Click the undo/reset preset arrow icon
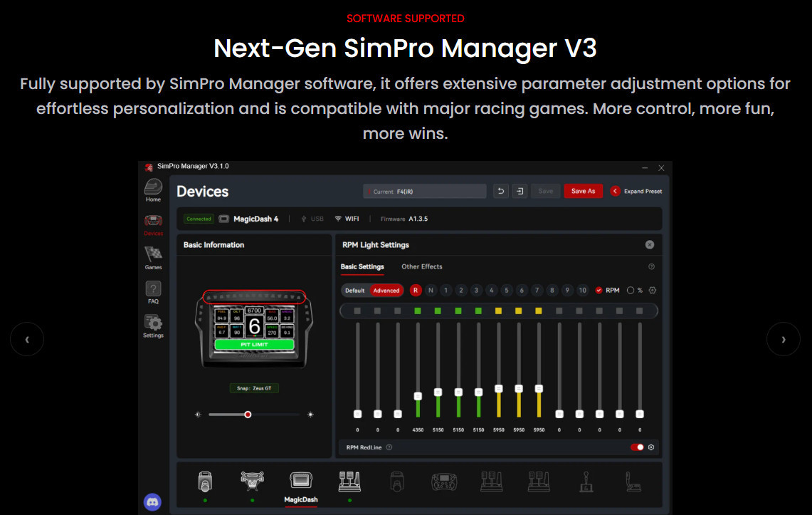This screenshot has width=812, height=515. pos(501,191)
